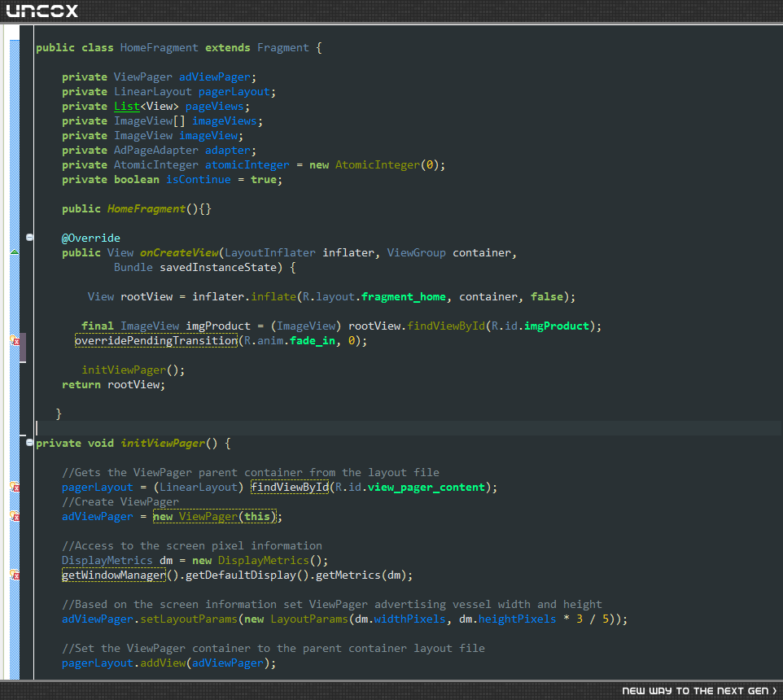
Task: Click the underlined List type in pageViews declaration
Action: point(127,107)
